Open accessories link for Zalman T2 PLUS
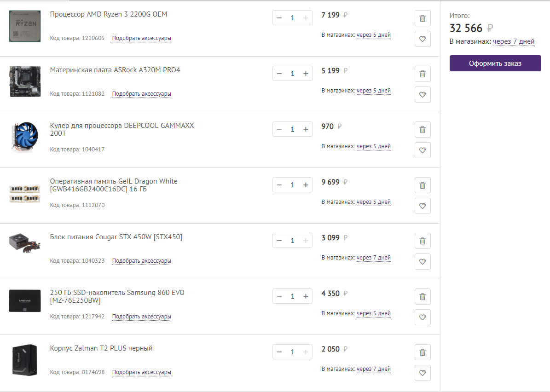The width and height of the screenshot is (550, 392). tap(142, 372)
